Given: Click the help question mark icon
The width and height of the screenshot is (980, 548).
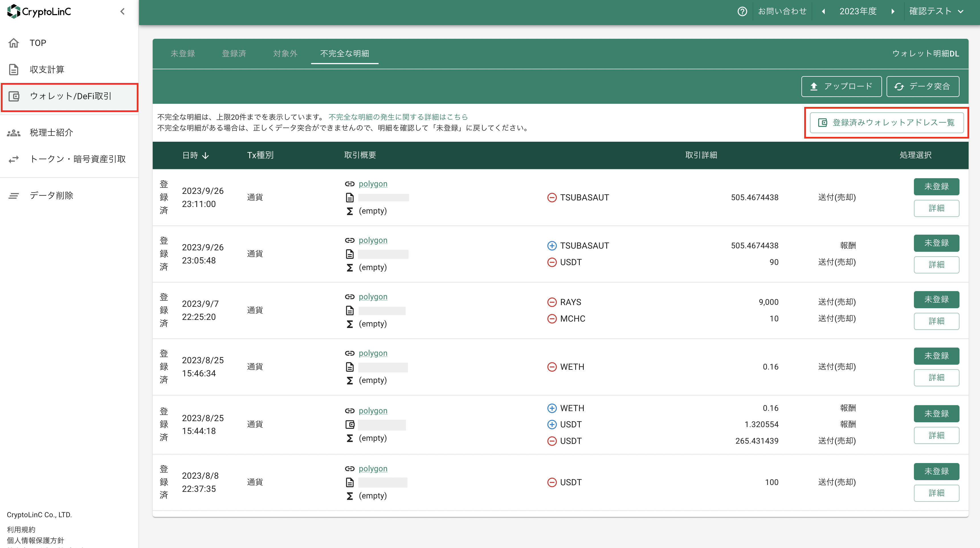Looking at the screenshot, I should [x=742, y=11].
